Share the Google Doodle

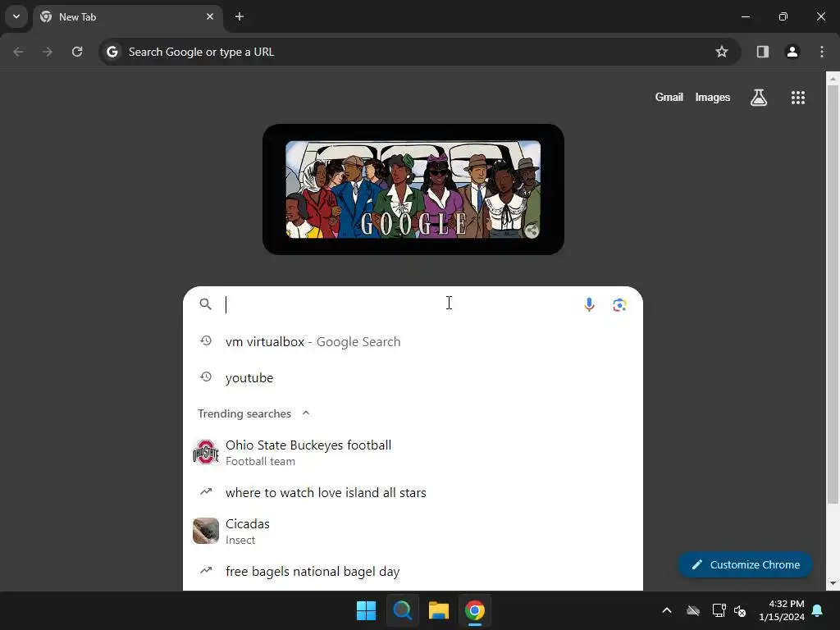click(x=532, y=231)
